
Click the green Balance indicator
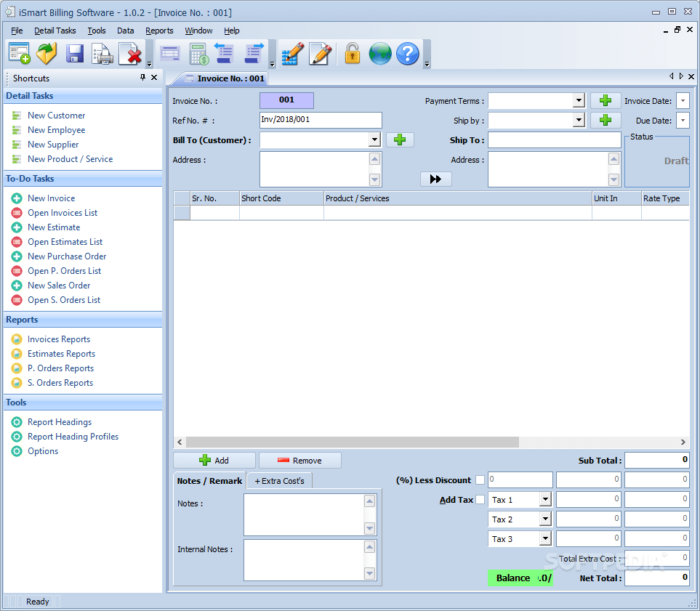pyautogui.click(x=520, y=578)
